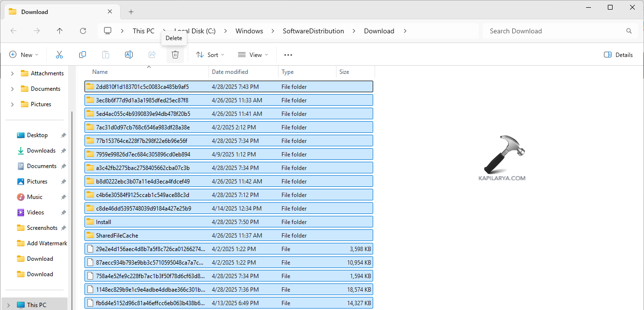Open the New item dropdown
Image resolution: width=644 pixels, height=310 pixels.
pyautogui.click(x=24, y=55)
